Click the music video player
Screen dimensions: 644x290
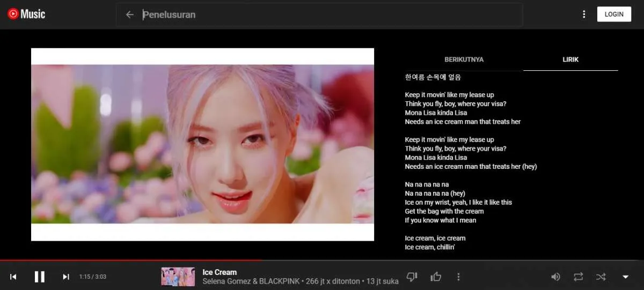(x=202, y=144)
